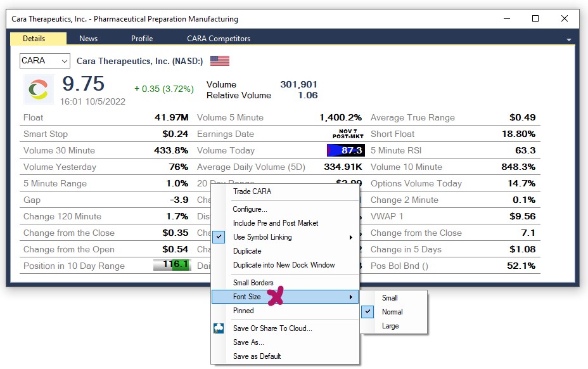Click the Volume Today blue gauge
588x369 pixels.
[345, 150]
